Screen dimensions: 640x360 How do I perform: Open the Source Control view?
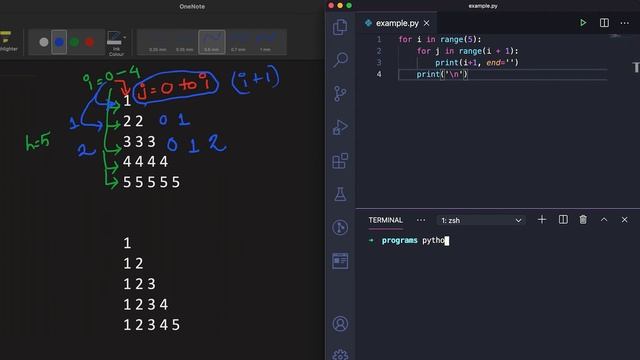pyautogui.click(x=340, y=93)
